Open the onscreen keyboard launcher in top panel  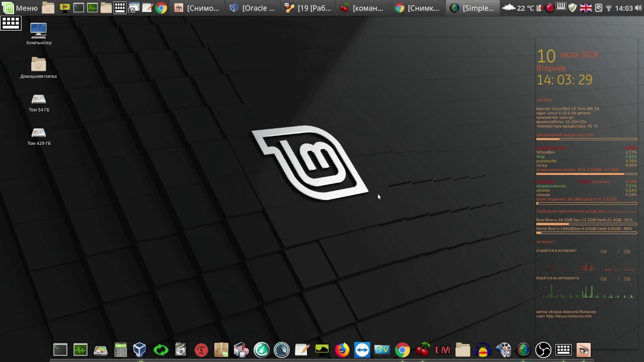120,8
